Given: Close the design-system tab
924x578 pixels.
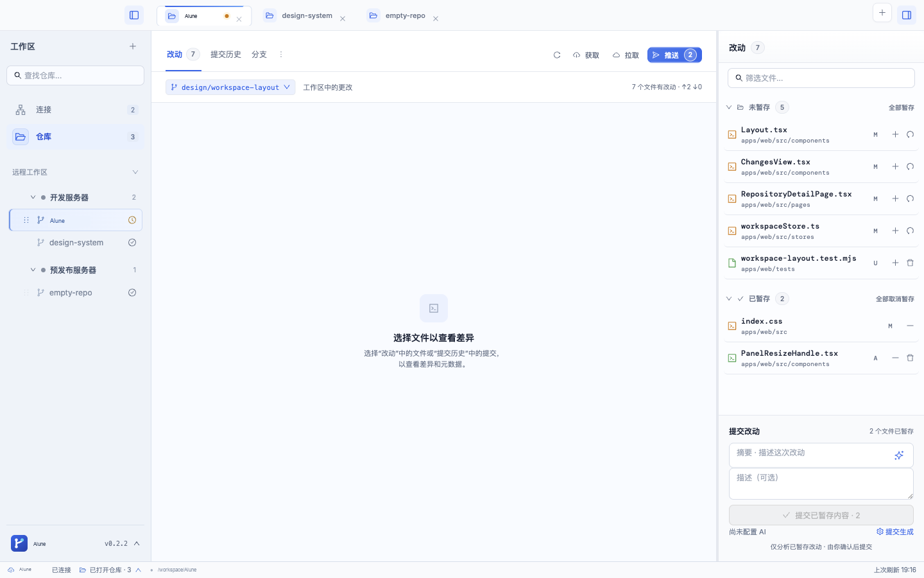Looking at the screenshot, I should coord(343,19).
